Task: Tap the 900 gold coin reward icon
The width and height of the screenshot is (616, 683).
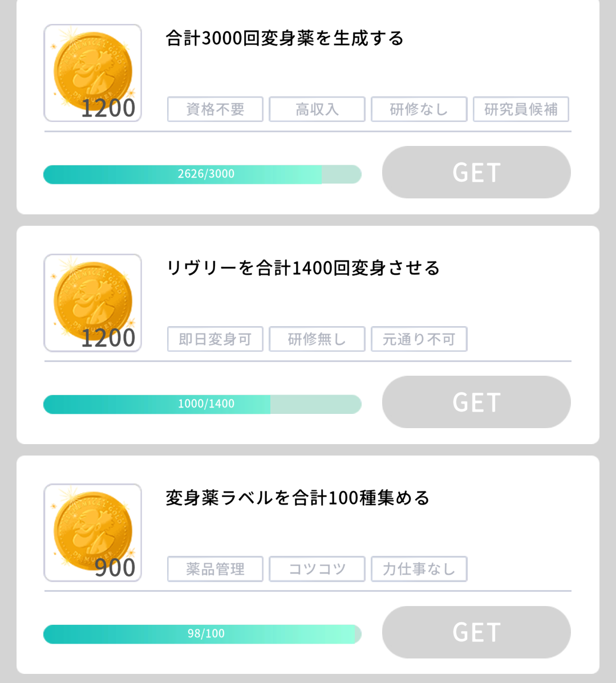Action: (x=93, y=532)
